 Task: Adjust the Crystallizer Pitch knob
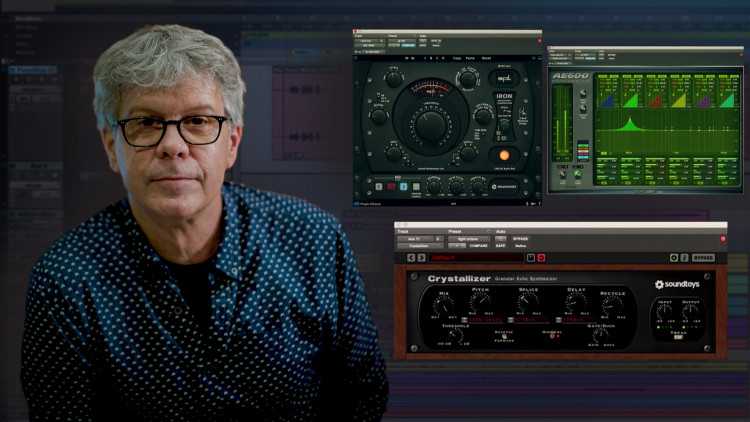tap(481, 302)
